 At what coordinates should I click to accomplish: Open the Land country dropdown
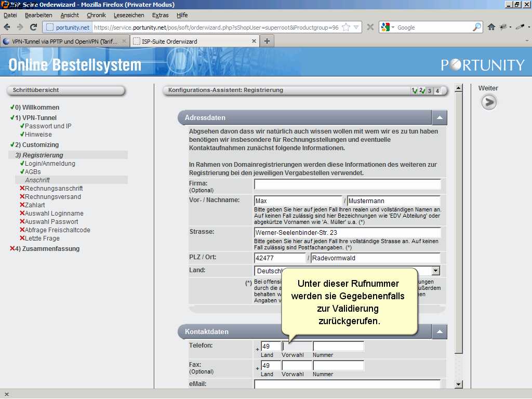[435, 271]
